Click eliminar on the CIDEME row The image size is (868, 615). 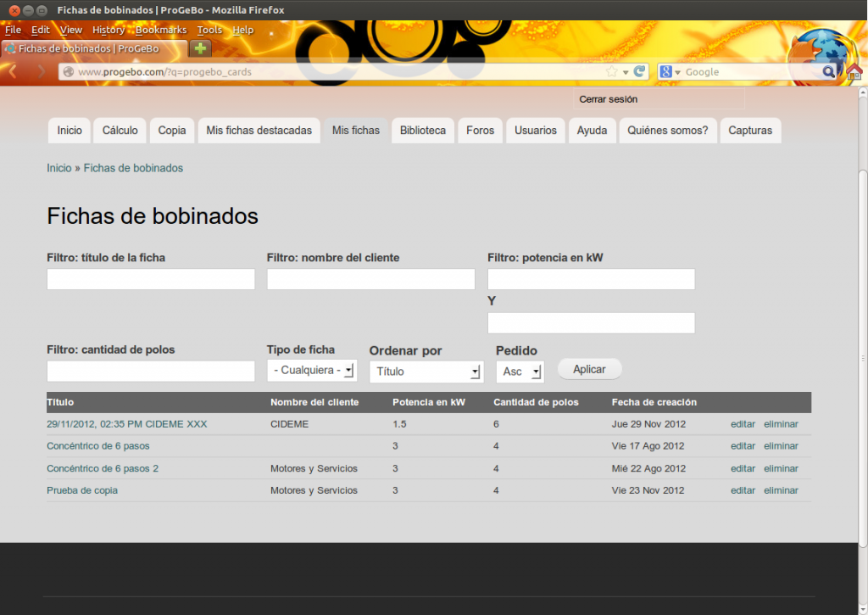781,424
